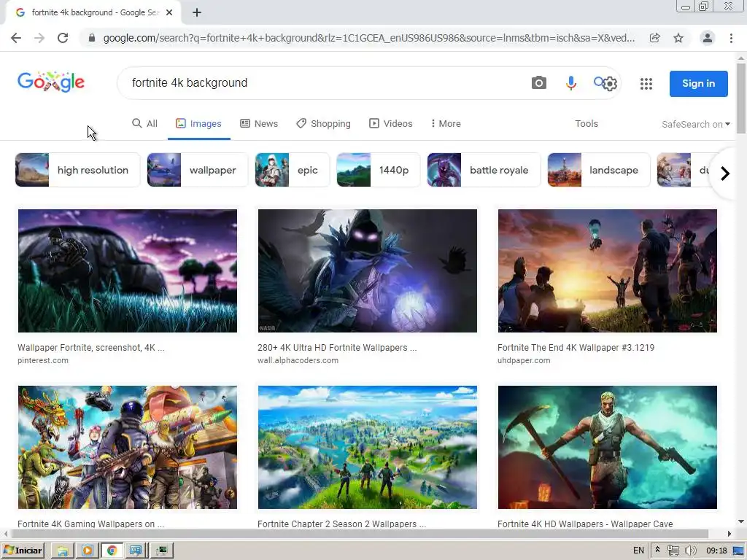Open the Chapter 2 Season 2 island thumbnail
The height and width of the screenshot is (560, 747).
tap(368, 448)
